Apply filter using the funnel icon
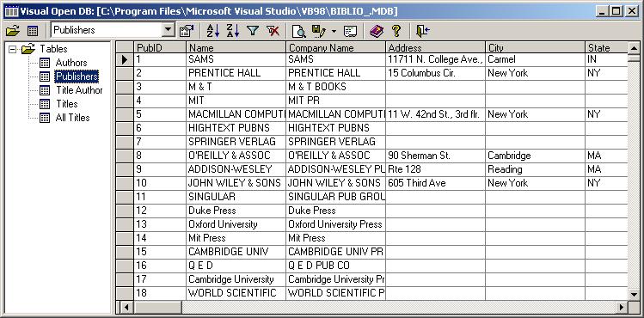The height and width of the screenshot is (318, 644). point(253,31)
